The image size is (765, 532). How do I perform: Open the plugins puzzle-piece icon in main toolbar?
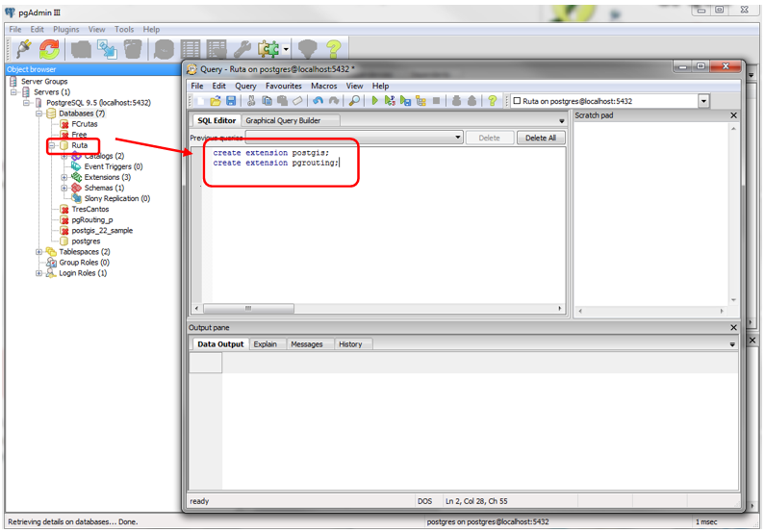267,48
